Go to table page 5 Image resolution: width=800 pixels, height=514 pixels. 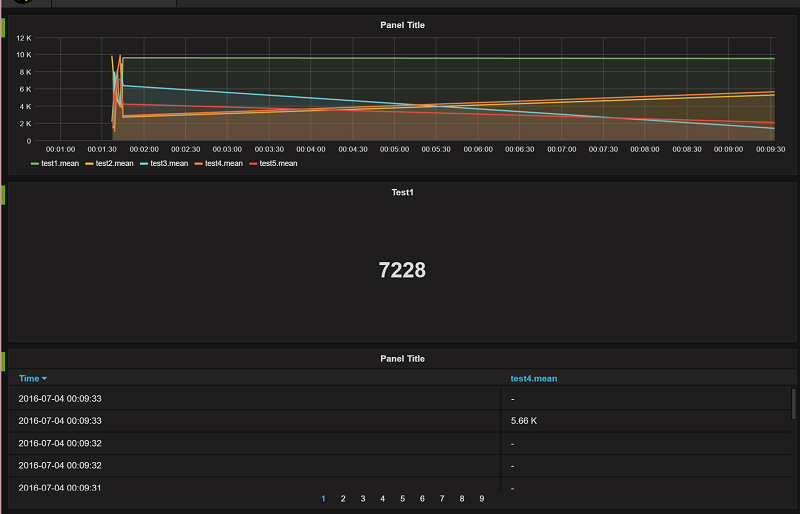pos(403,499)
